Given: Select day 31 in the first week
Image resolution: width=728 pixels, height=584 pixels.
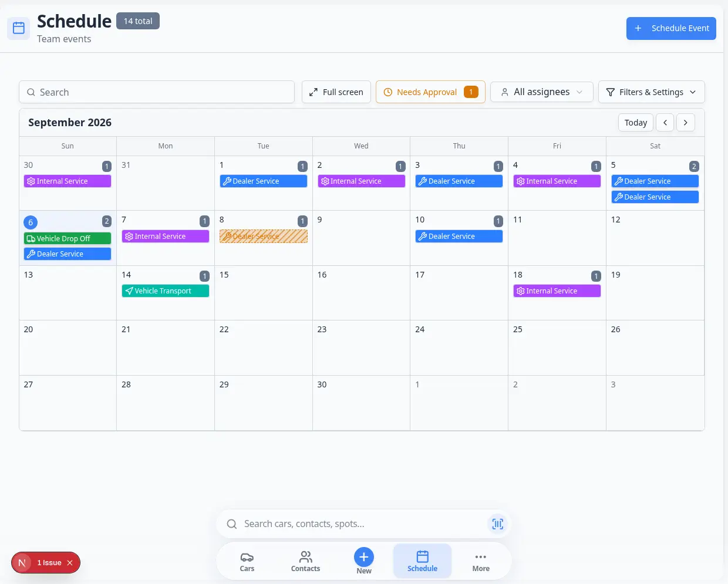Looking at the screenshot, I should click(x=126, y=165).
